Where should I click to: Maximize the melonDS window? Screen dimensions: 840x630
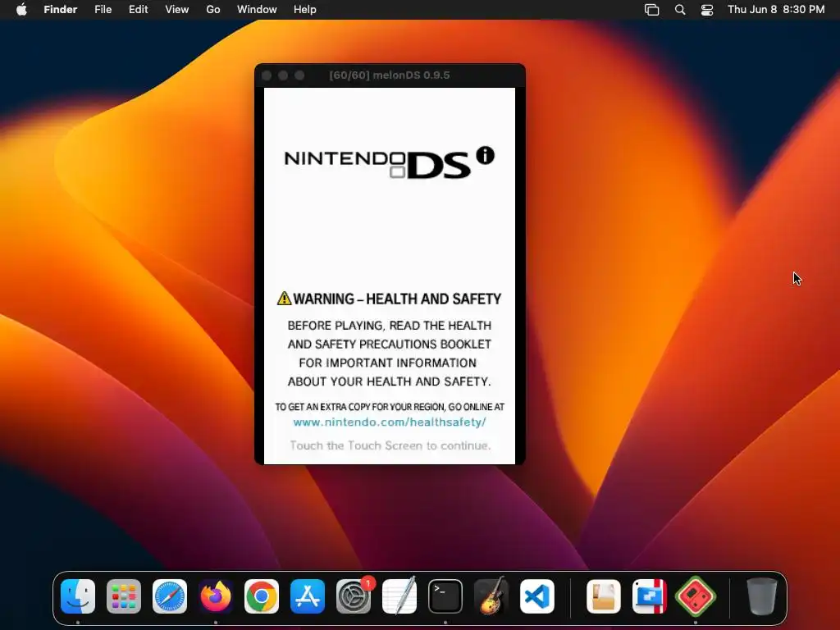(x=299, y=75)
